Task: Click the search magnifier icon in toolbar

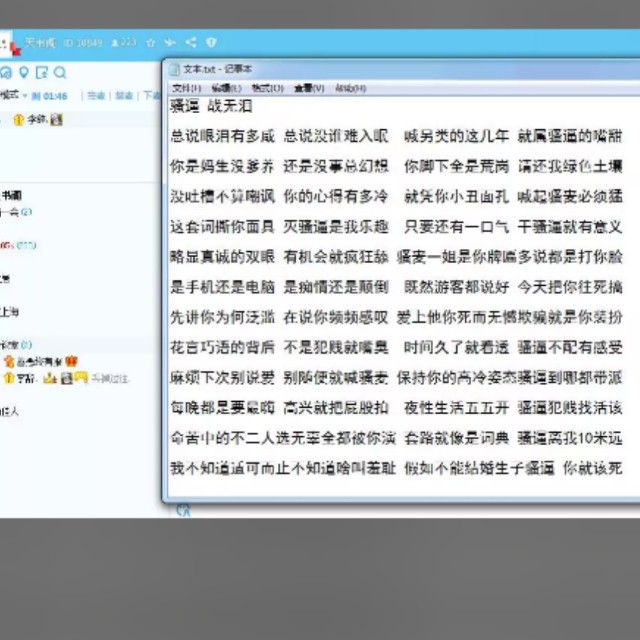Action: point(60,73)
